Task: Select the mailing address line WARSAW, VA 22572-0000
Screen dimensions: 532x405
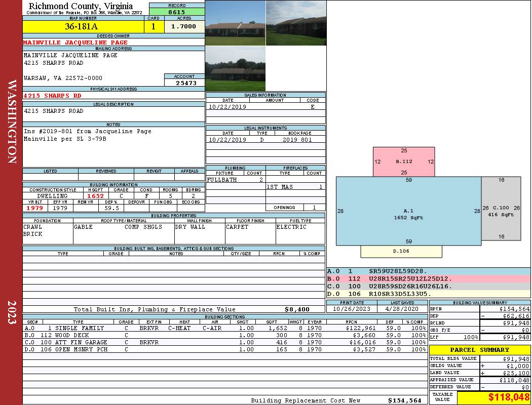Action: click(63, 78)
